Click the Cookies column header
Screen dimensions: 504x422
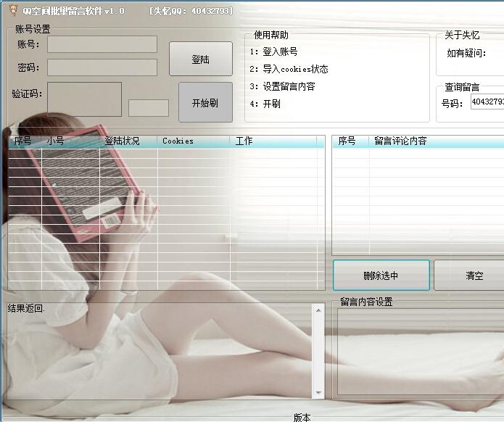click(x=194, y=141)
